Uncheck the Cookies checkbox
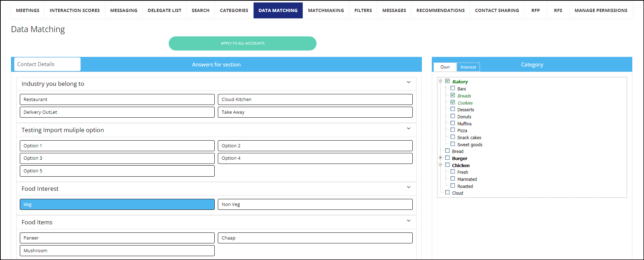 pos(453,102)
